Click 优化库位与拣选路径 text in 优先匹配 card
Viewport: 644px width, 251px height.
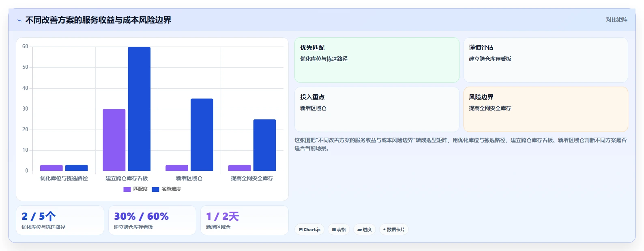click(x=324, y=59)
